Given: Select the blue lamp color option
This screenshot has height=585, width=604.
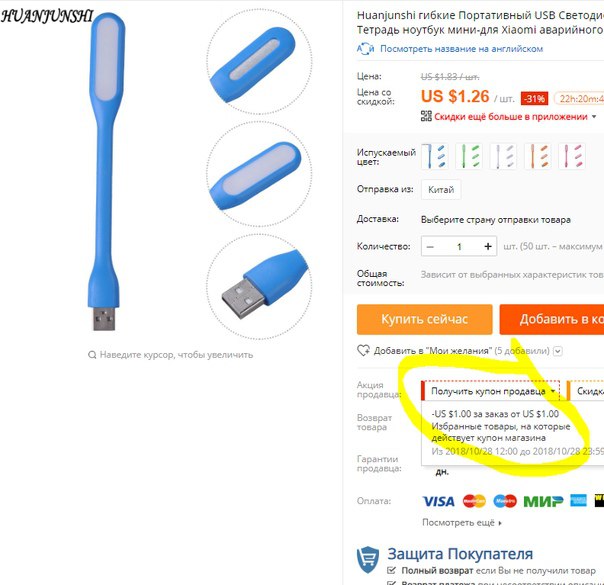Looking at the screenshot, I should (x=434, y=156).
